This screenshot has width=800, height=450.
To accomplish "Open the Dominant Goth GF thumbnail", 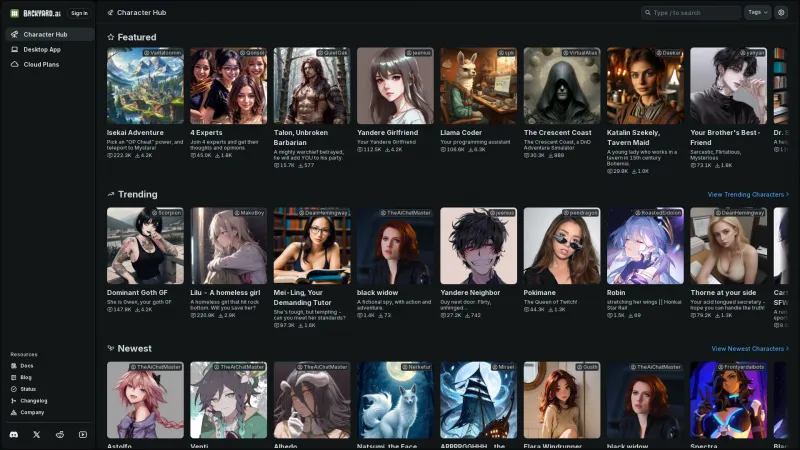I will tap(145, 245).
